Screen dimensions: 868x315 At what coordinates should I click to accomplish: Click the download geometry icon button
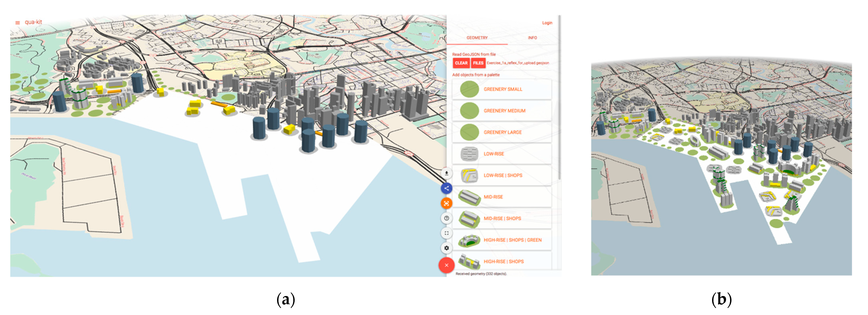tap(446, 173)
